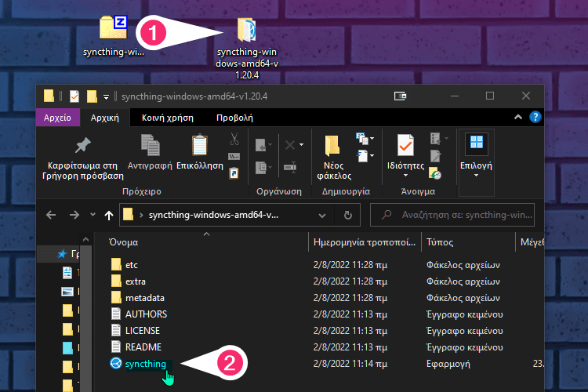Click the Copy path icon below the scissors
The height and width of the screenshot is (392, 588).
(234, 156)
